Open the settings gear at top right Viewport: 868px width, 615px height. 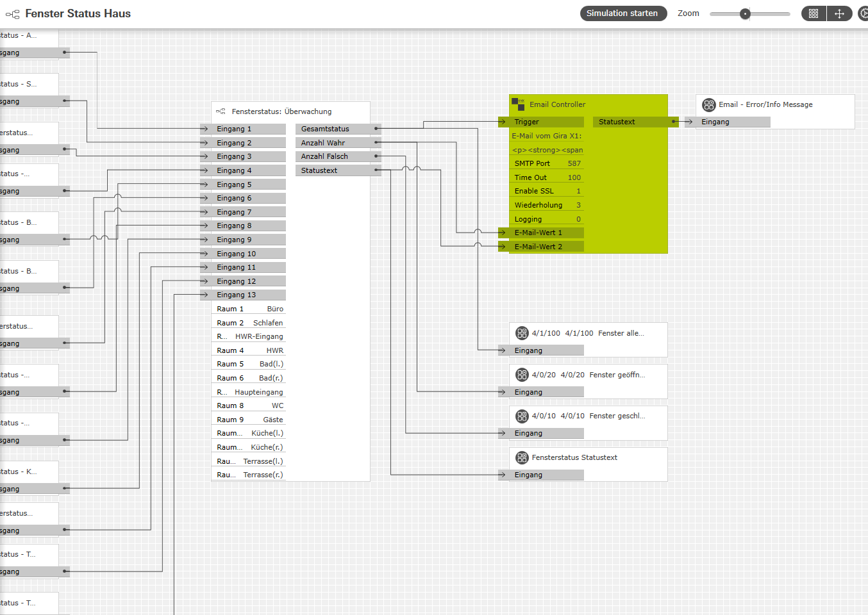(863, 13)
